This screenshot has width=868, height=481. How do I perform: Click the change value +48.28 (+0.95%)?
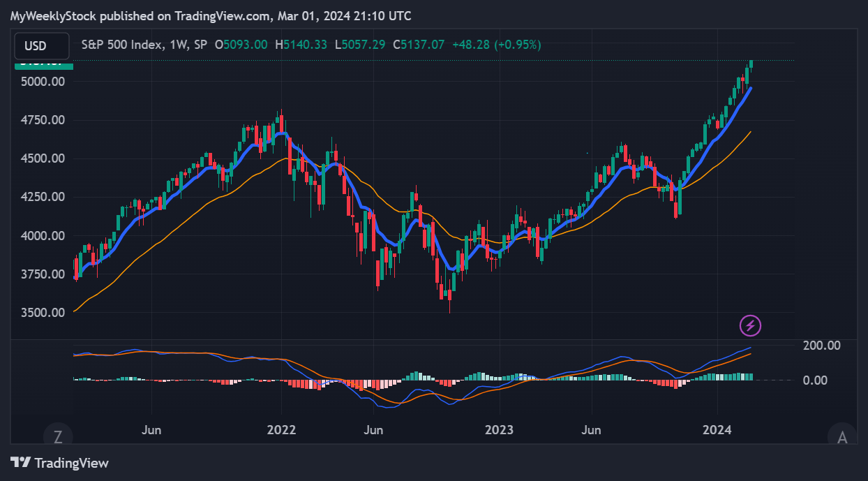(x=497, y=45)
